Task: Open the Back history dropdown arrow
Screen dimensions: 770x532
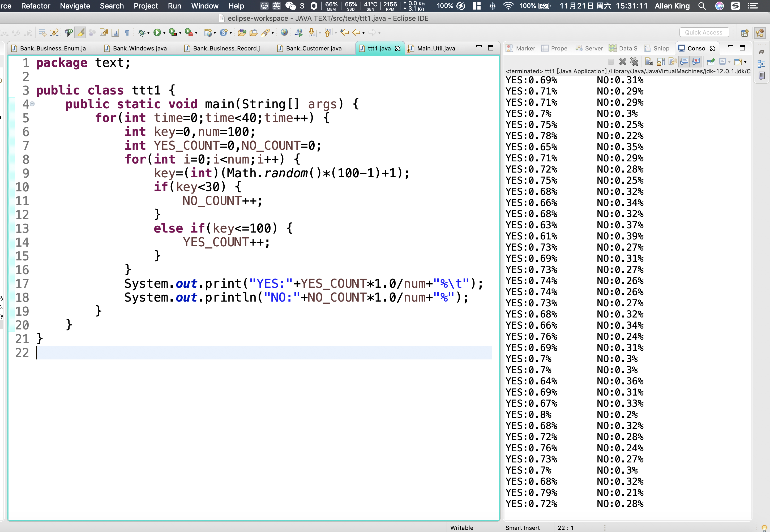Action: click(364, 33)
